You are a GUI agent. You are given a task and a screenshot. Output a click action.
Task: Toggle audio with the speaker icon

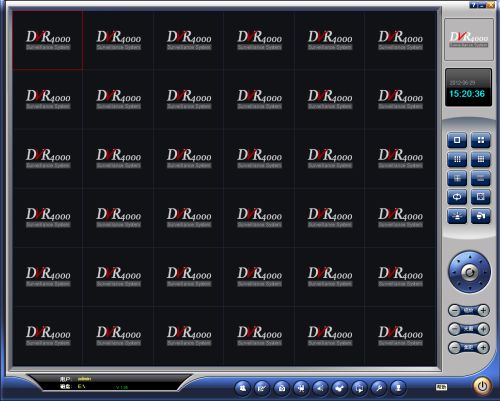pos(320,388)
